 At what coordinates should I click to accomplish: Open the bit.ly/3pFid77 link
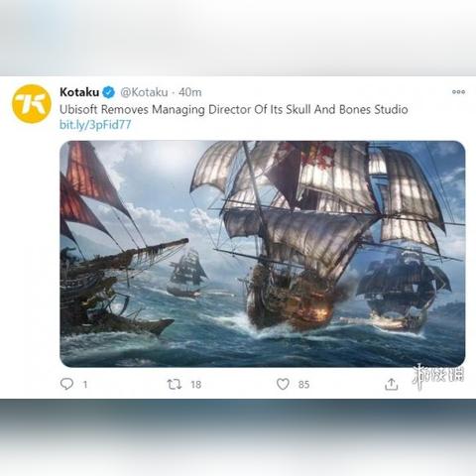click(95, 125)
